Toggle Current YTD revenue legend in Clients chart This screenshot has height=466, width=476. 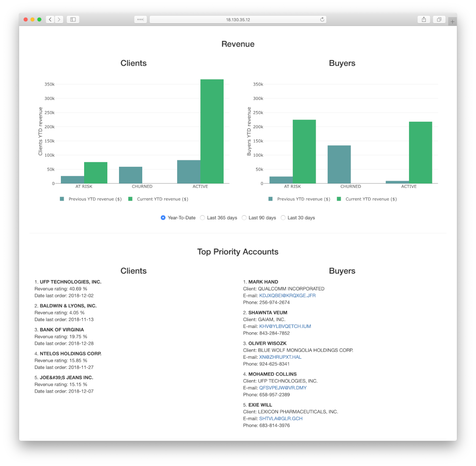tap(158, 199)
